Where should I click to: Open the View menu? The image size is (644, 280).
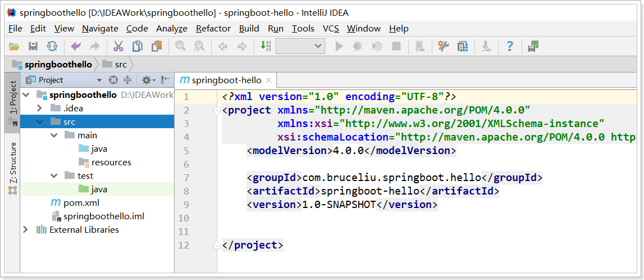[64, 28]
